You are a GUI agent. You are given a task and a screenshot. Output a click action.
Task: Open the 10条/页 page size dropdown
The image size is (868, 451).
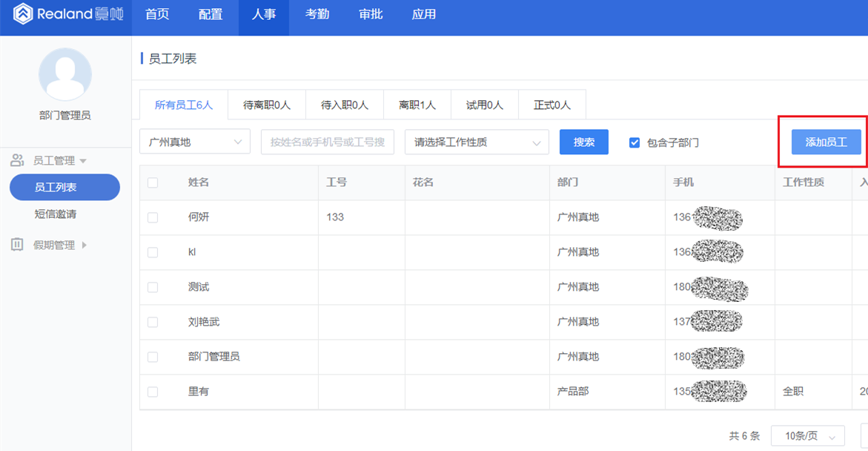tap(808, 435)
